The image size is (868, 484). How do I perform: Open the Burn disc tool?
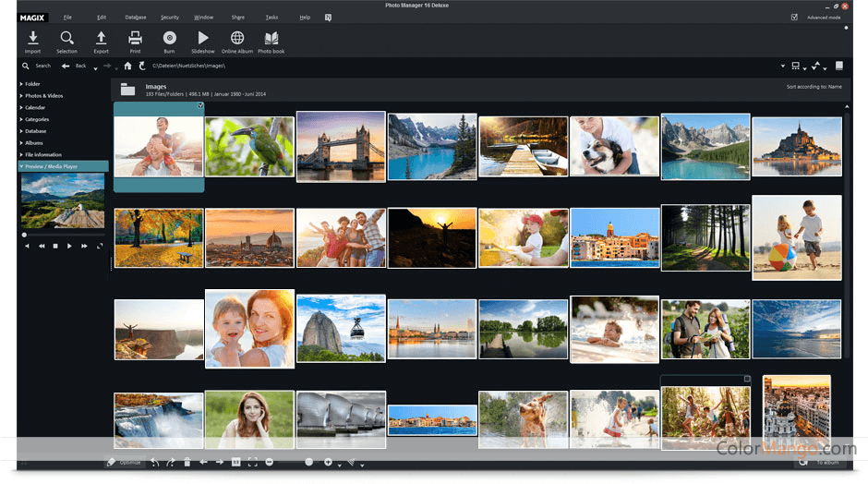click(x=169, y=40)
